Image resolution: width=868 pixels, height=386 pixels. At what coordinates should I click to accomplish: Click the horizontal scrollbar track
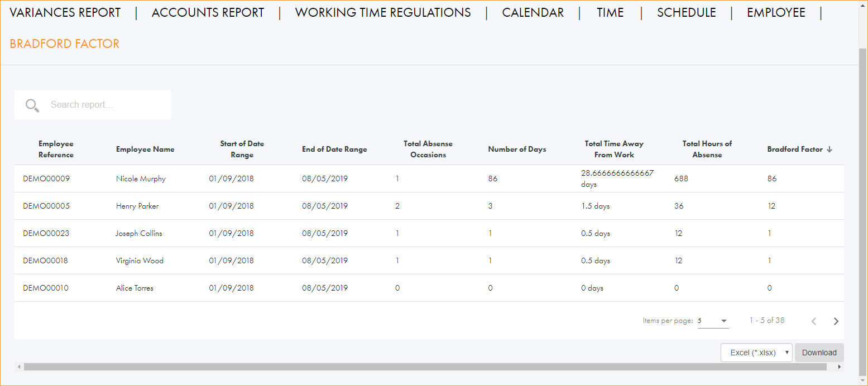coord(424,367)
